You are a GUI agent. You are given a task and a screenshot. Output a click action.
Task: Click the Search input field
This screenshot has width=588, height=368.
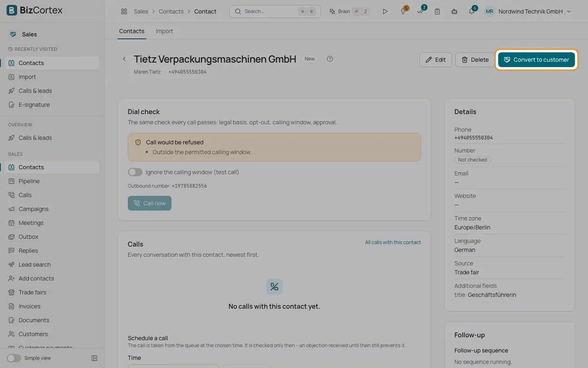tap(275, 11)
